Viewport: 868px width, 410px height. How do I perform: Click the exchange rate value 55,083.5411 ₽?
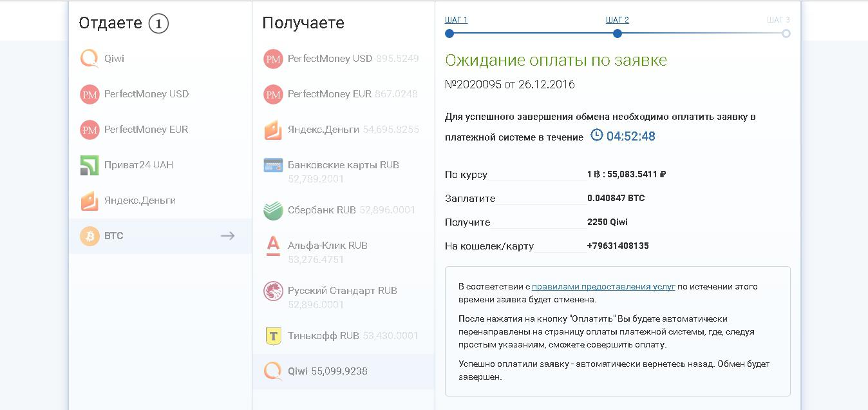click(x=636, y=174)
